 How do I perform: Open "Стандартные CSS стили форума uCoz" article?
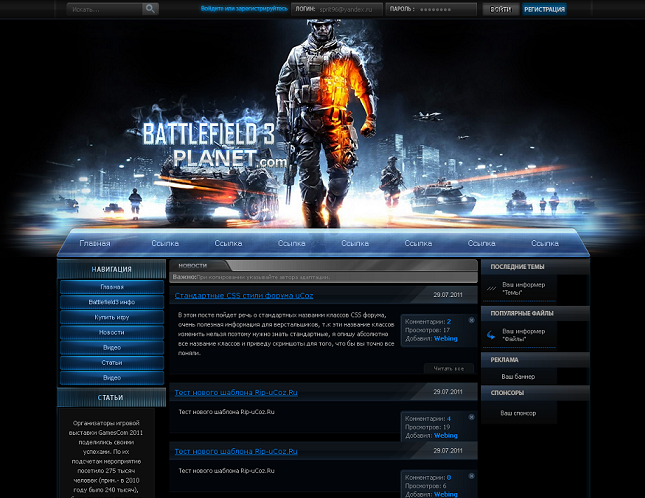click(244, 295)
